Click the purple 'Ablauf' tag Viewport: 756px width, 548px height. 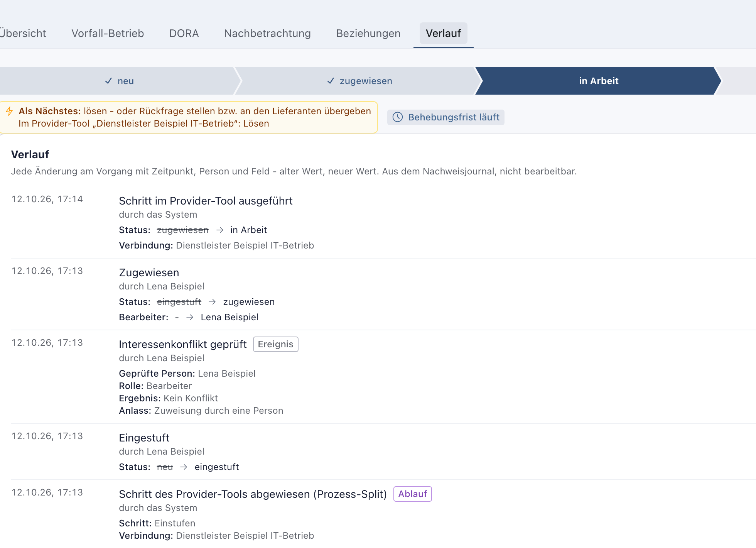(413, 494)
